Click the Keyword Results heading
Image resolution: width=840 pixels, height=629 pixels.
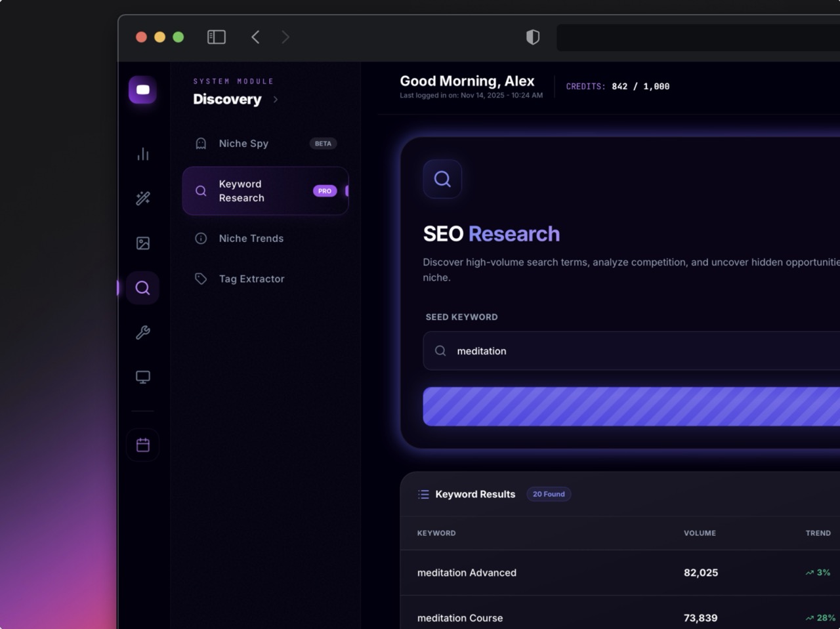475,495
